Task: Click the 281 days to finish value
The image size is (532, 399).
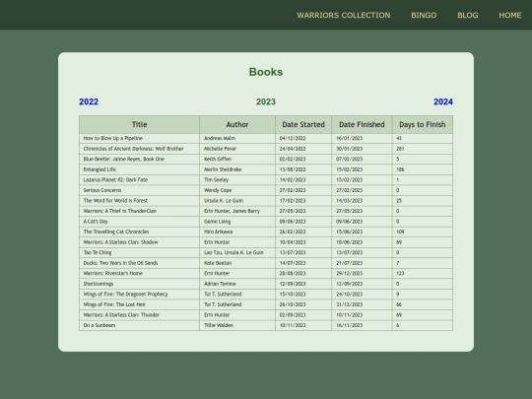Action: pos(400,149)
